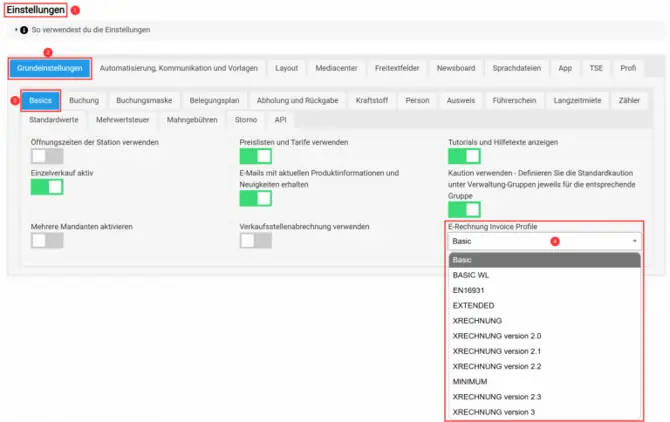Viewport: 670px width, 422px height.
Task: Enable 'Verkaufsstellenabrechnung verwenden' switch
Action: (x=256, y=241)
